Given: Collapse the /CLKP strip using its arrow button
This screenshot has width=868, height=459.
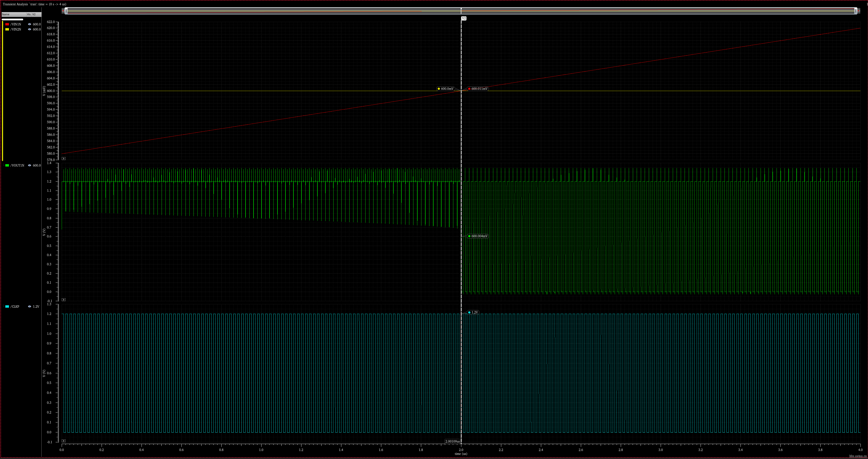Looking at the screenshot, I should click(64, 441).
